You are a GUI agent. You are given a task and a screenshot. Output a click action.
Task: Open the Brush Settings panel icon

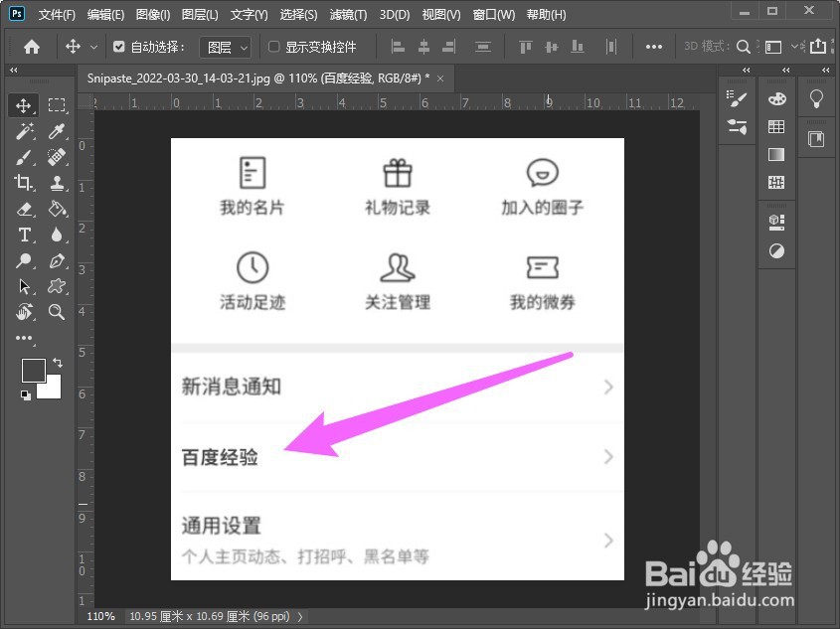[737, 98]
